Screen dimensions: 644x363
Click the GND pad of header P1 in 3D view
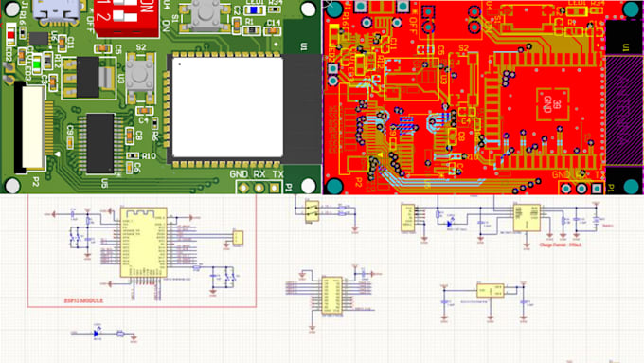[x=243, y=188]
